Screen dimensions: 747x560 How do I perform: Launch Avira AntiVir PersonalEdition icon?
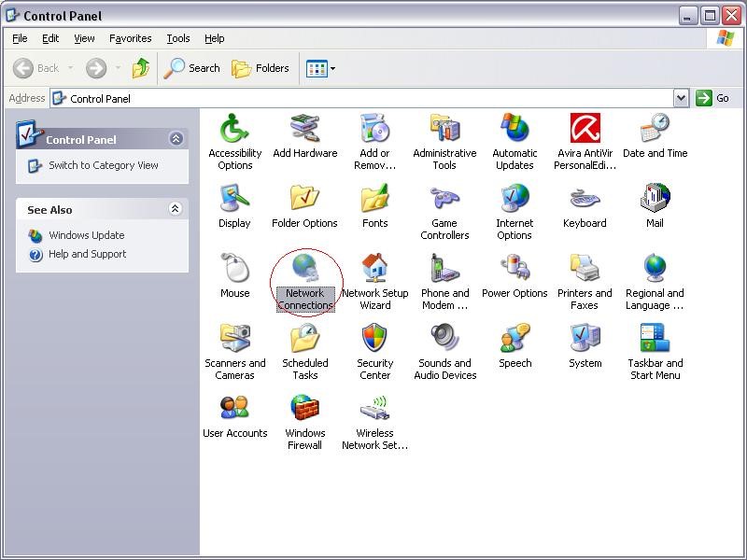585,129
